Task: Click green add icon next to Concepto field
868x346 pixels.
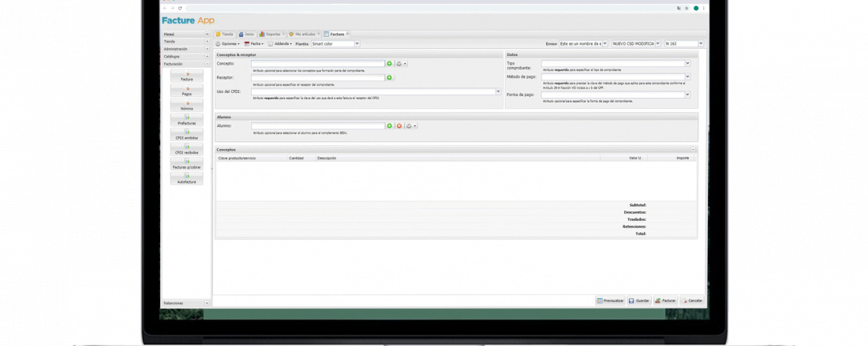Action: (x=389, y=63)
